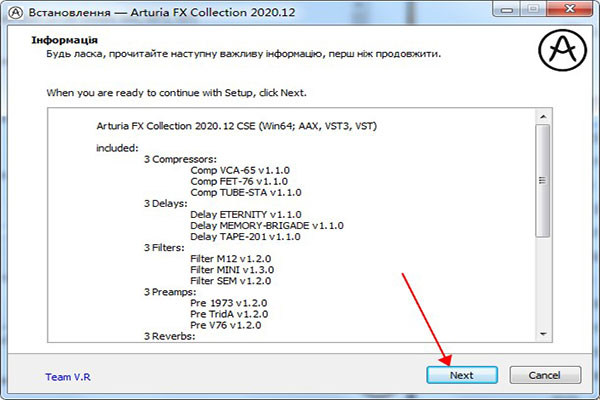
Task: Click the maximize window button
Action: point(533,9)
